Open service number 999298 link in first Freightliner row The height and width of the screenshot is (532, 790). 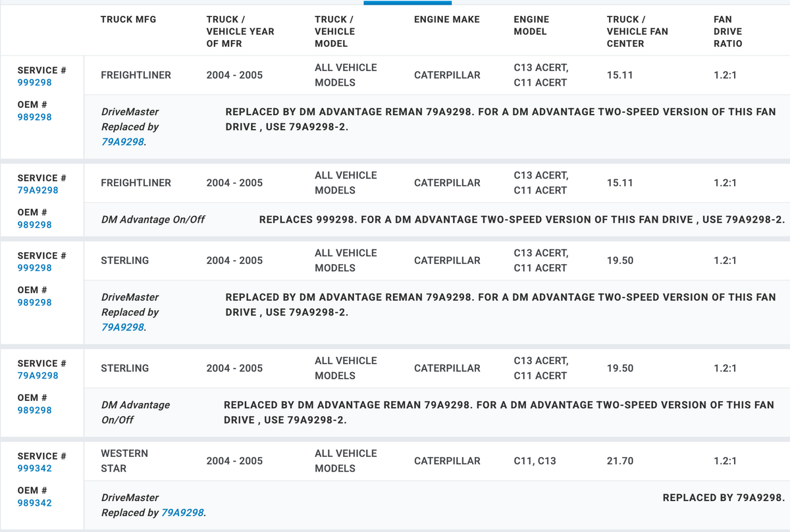pos(34,82)
